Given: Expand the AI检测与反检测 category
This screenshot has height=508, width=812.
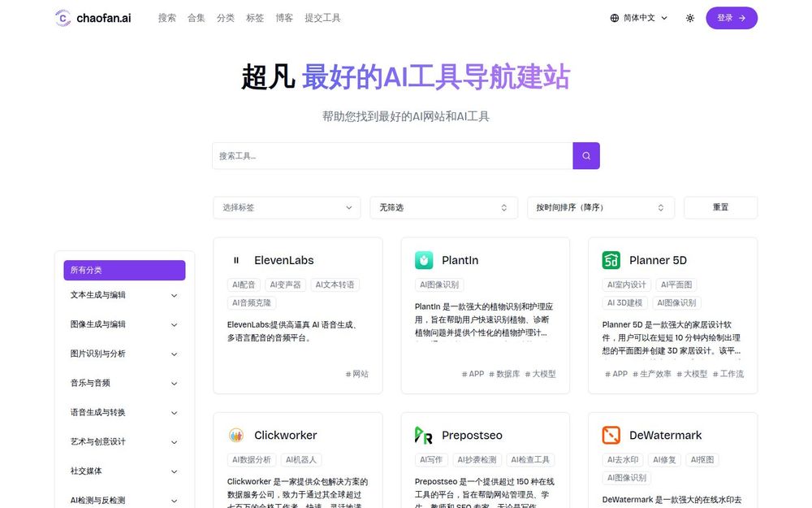Looking at the screenshot, I should click(124, 500).
